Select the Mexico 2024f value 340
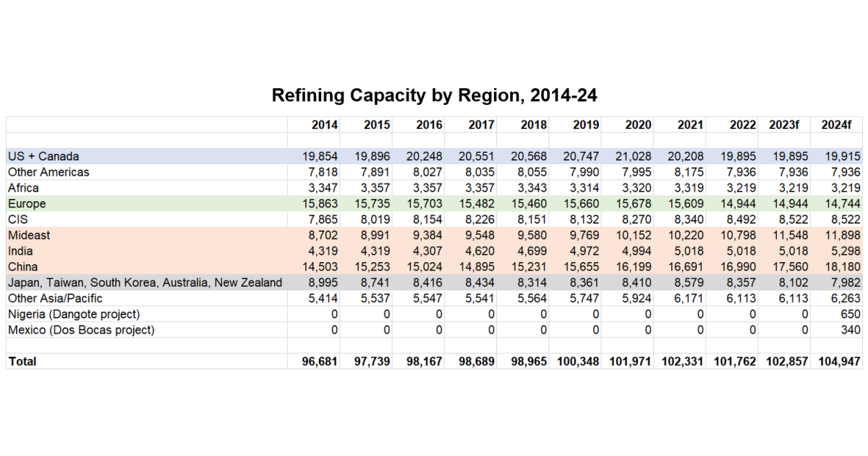The image size is (868, 456). click(x=852, y=330)
